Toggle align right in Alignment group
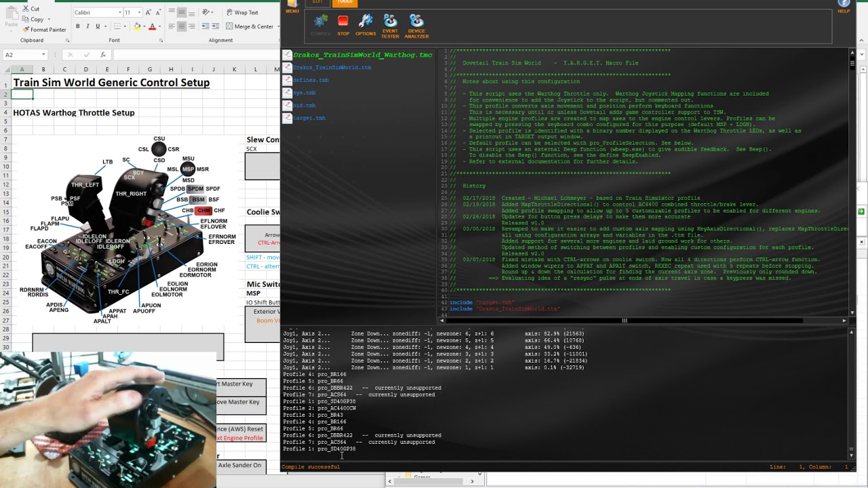This screenshot has width=868, height=488. (x=193, y=26)
